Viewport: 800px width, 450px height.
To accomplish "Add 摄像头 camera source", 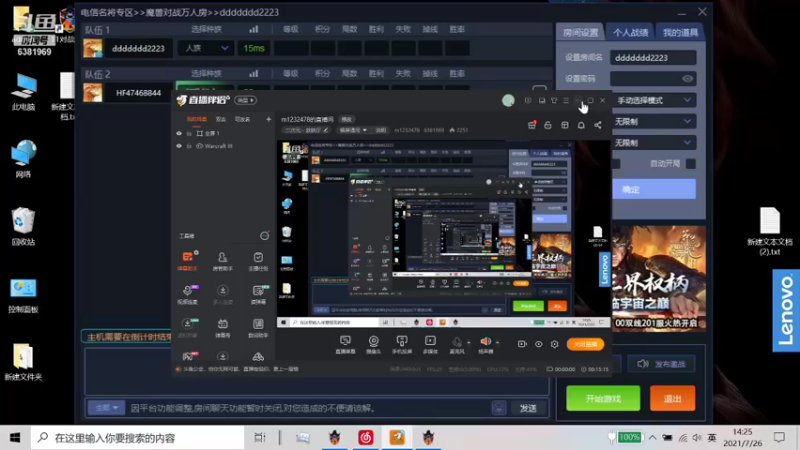I will click(x=373, y=344).
